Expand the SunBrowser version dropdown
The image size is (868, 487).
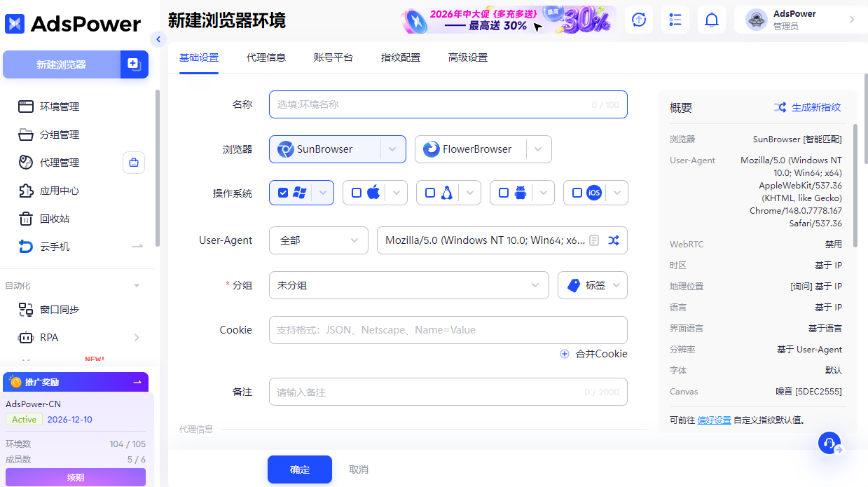393,149
